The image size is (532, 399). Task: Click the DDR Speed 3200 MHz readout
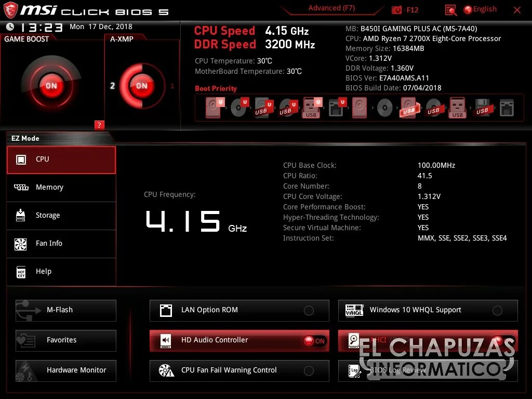255,45
